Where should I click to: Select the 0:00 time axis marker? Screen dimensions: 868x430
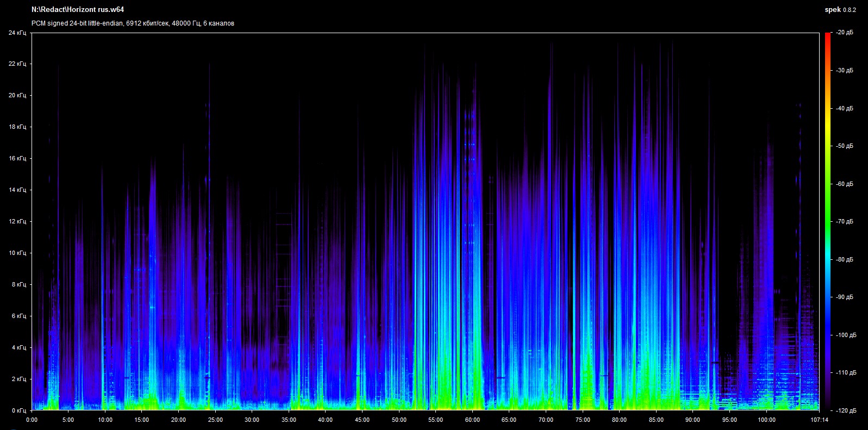32,420
